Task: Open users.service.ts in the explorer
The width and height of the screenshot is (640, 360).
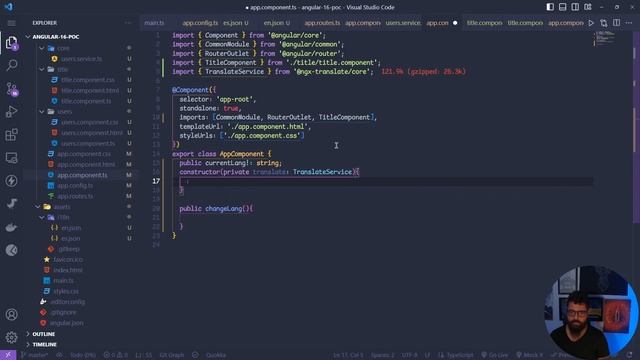Action: tap(81, 59)
